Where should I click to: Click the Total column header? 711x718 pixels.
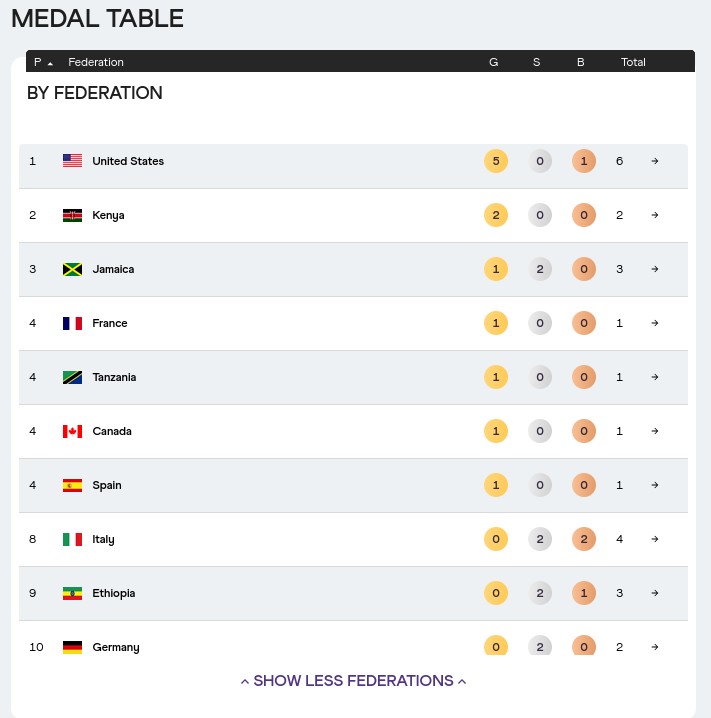[633, 62]
